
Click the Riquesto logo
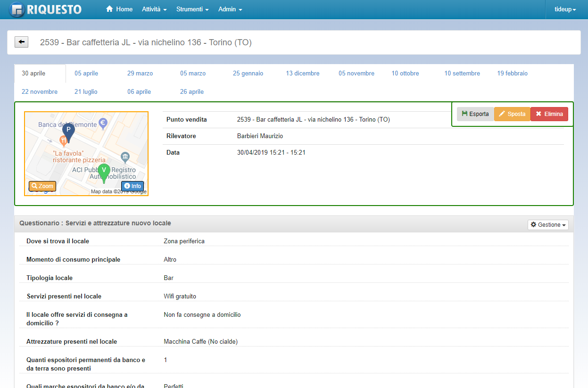pos(46,9)
